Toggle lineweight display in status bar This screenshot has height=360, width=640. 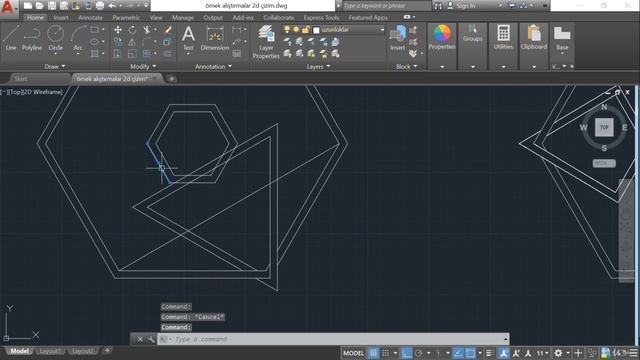[x=490, y=353]
